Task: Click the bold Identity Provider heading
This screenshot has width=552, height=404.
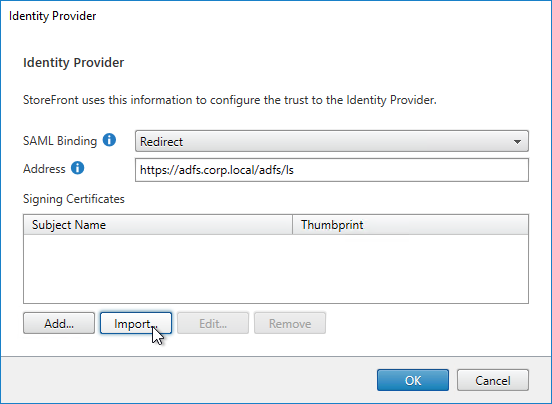Action: (x=74, y=63)
